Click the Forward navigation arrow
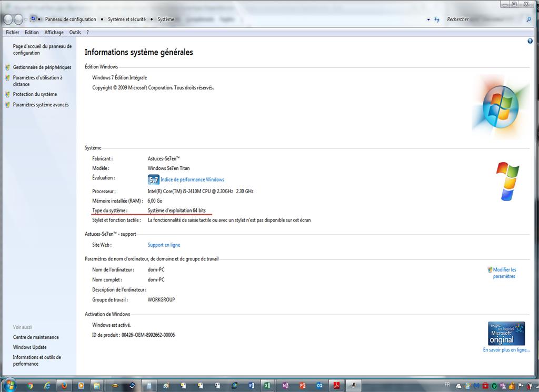 pos(18,19)
